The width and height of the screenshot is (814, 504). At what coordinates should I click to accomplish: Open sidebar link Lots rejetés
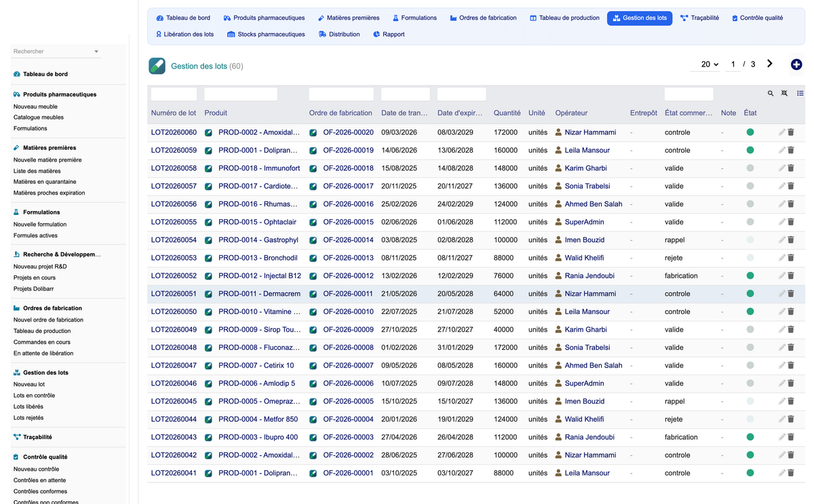(28, 418)
